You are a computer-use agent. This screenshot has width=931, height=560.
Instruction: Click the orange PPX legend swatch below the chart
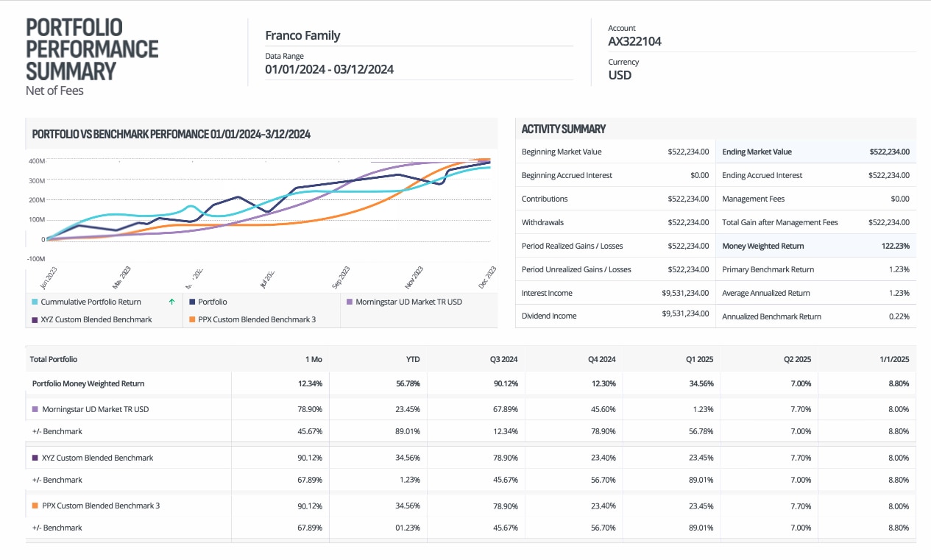(192, 319)
